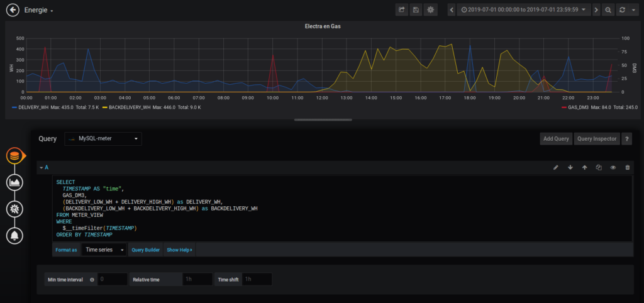Open the Query Inspector
644x303 pixels.
(x=597, y=139)
